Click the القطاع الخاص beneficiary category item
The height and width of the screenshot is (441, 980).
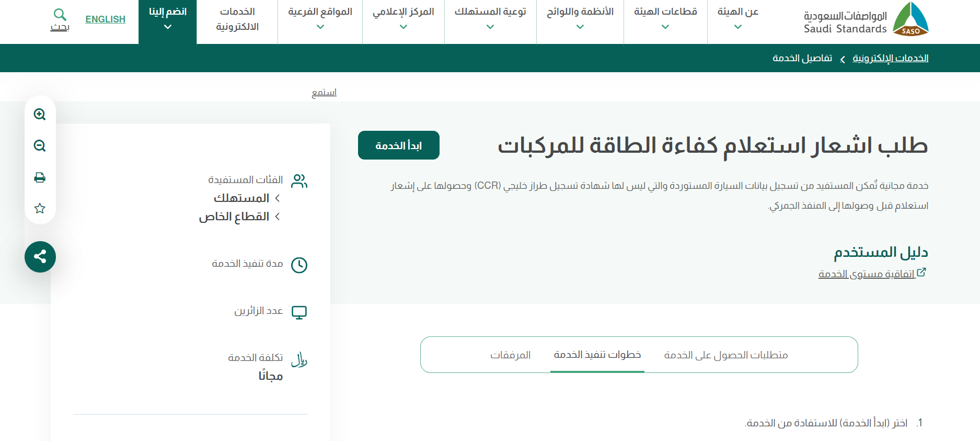point(234,217)
